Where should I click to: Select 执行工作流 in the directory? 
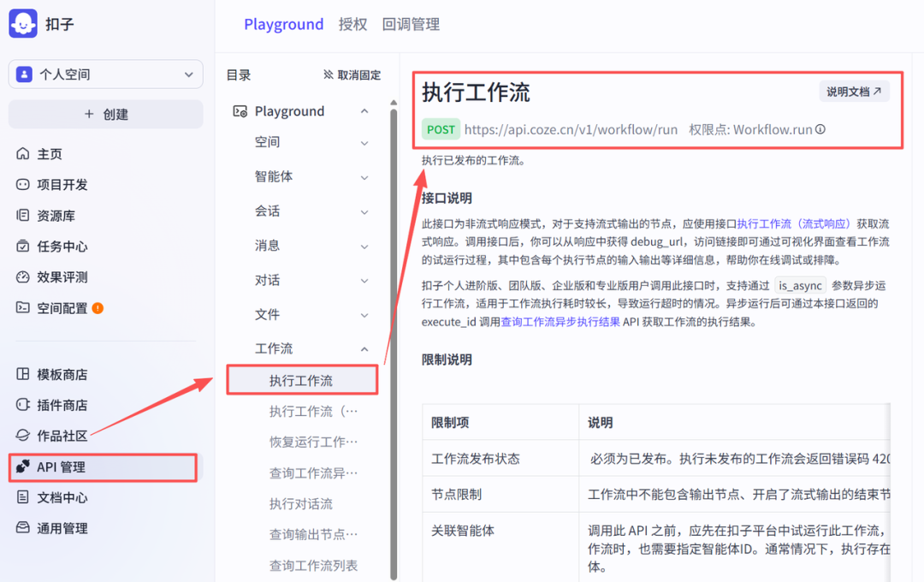coord(302,380)
